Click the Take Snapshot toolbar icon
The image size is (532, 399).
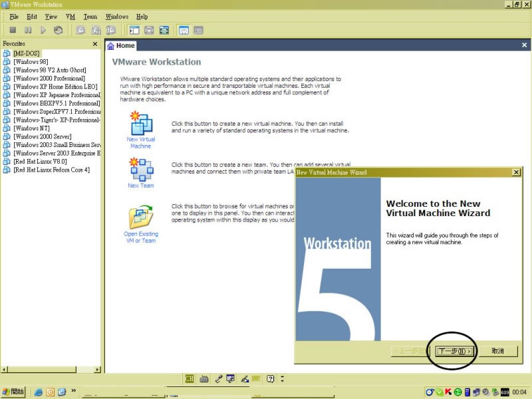80,30
